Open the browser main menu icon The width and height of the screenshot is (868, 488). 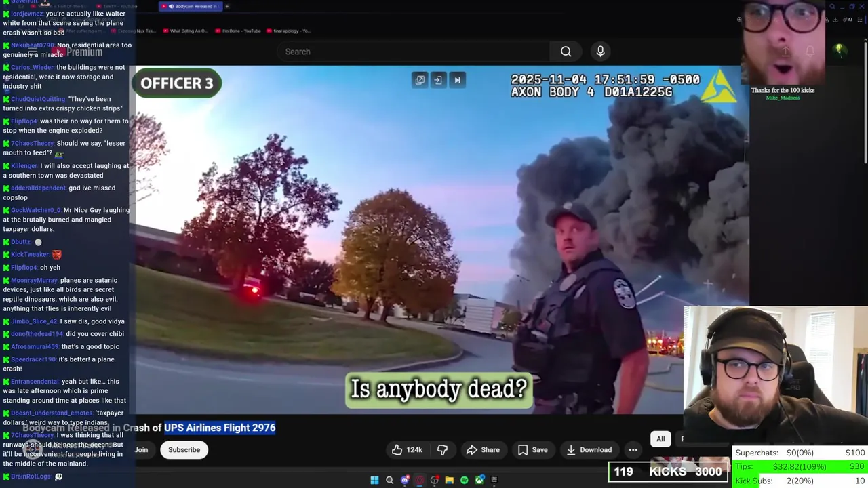click(861, 20)
